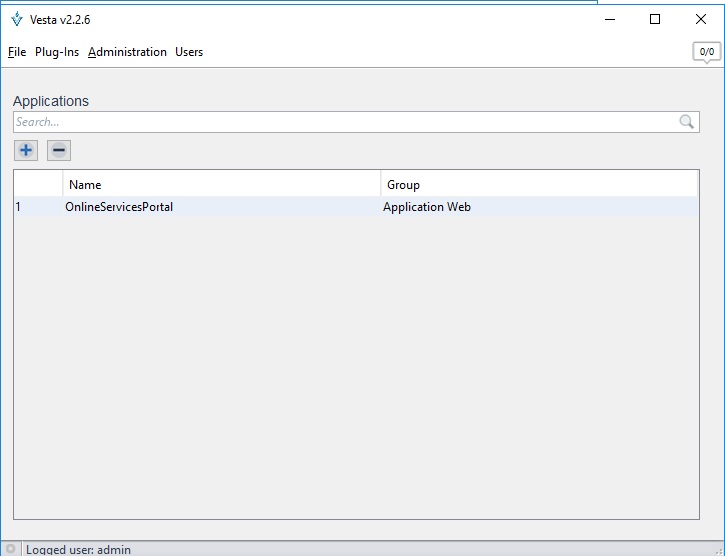Click the status icon beside Logged user
Image resolution: width=725 pixels, height=556 pixels.
(11, 549)
